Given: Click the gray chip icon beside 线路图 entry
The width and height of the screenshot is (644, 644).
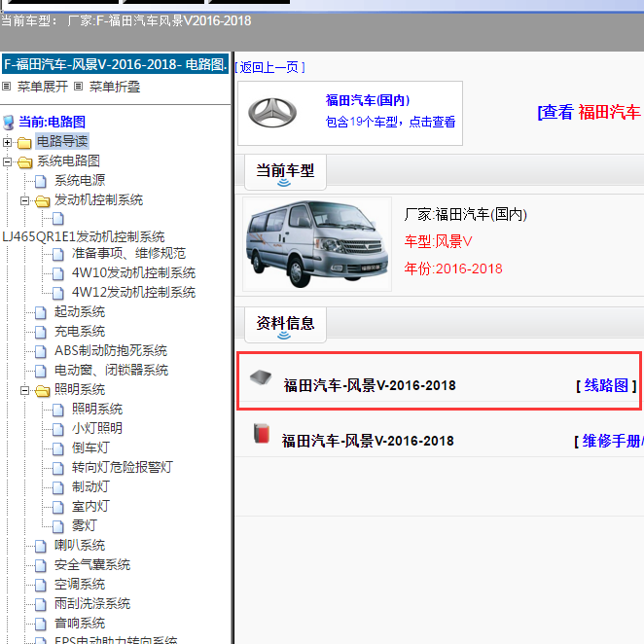Looking at the screenshot, I should point(261,377).
